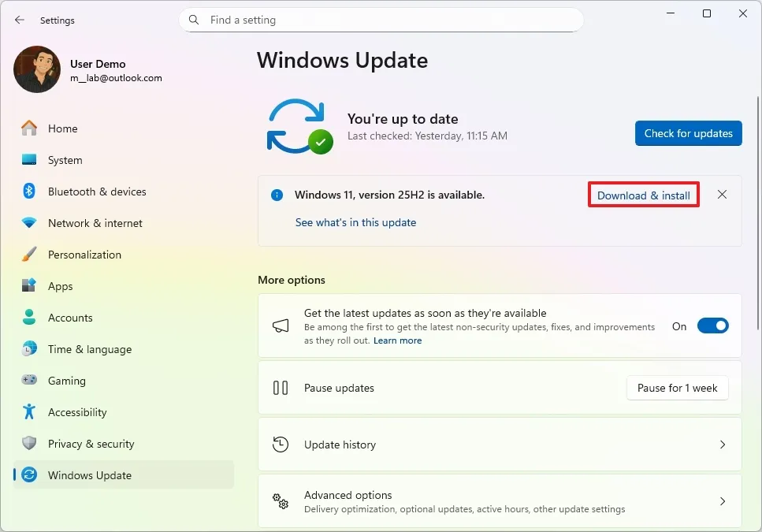This screenshot has height=532, width=762.
Task: Click the Windows Update icon in sidebar
Action: click(29, 475)
